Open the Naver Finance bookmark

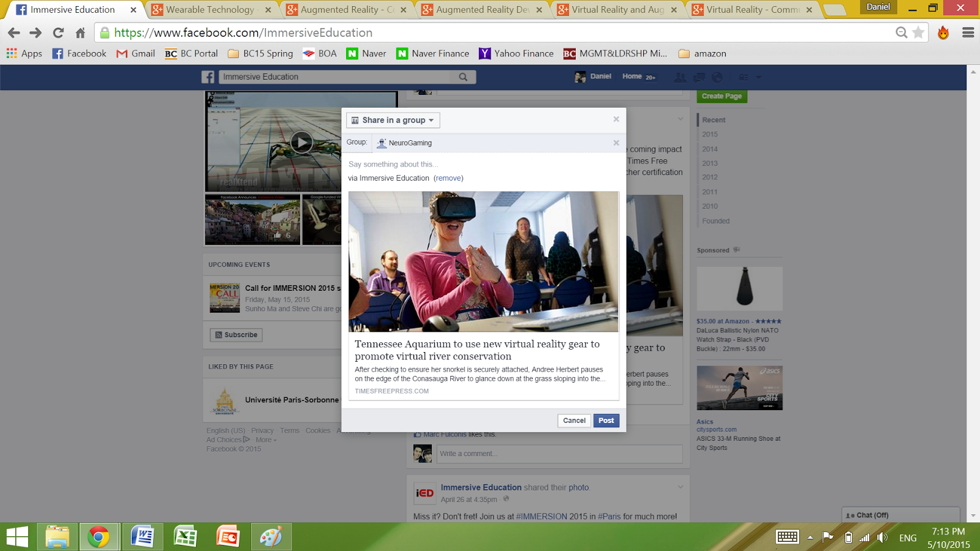coord(432,54)
